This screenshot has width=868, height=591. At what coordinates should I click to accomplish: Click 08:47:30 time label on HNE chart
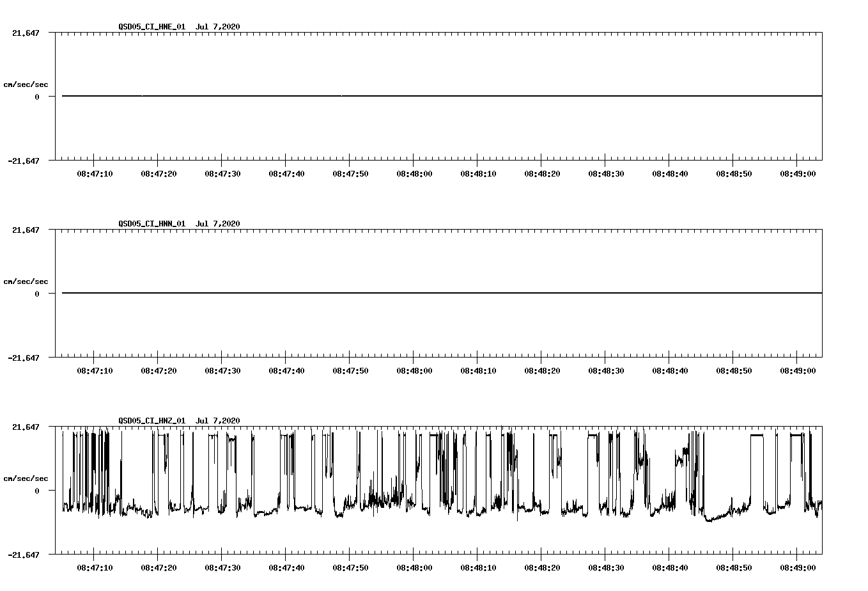(x=222, y=174)
